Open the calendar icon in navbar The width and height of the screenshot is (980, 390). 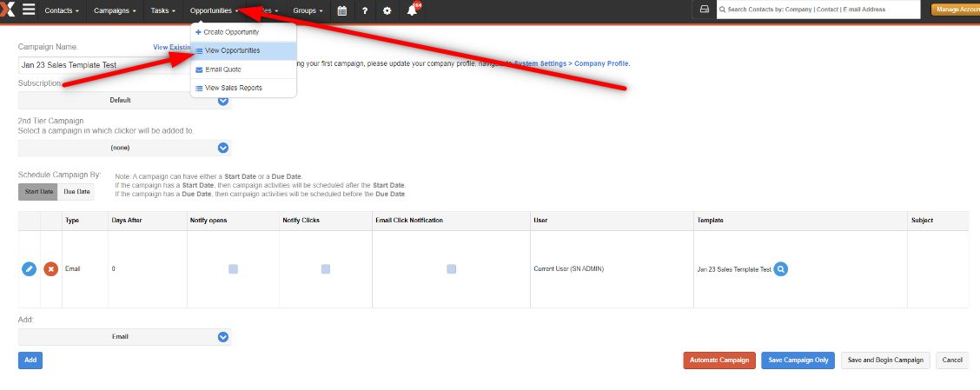(x=342, y=10)
